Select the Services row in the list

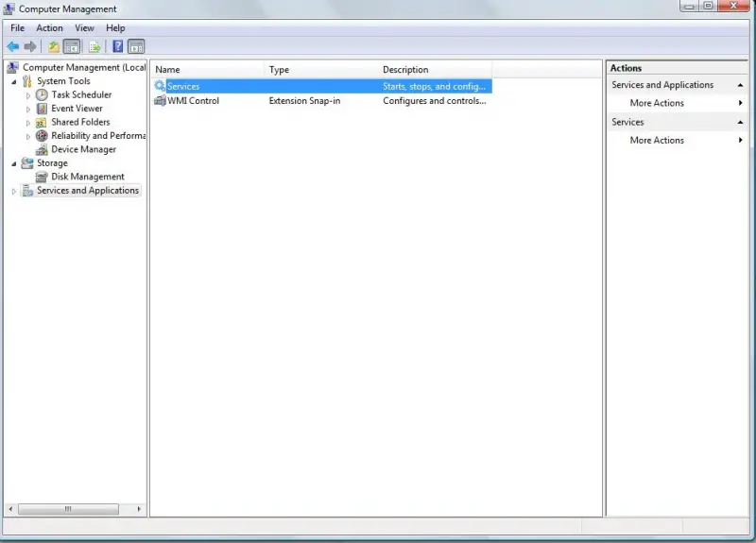[x=322, y=86]
